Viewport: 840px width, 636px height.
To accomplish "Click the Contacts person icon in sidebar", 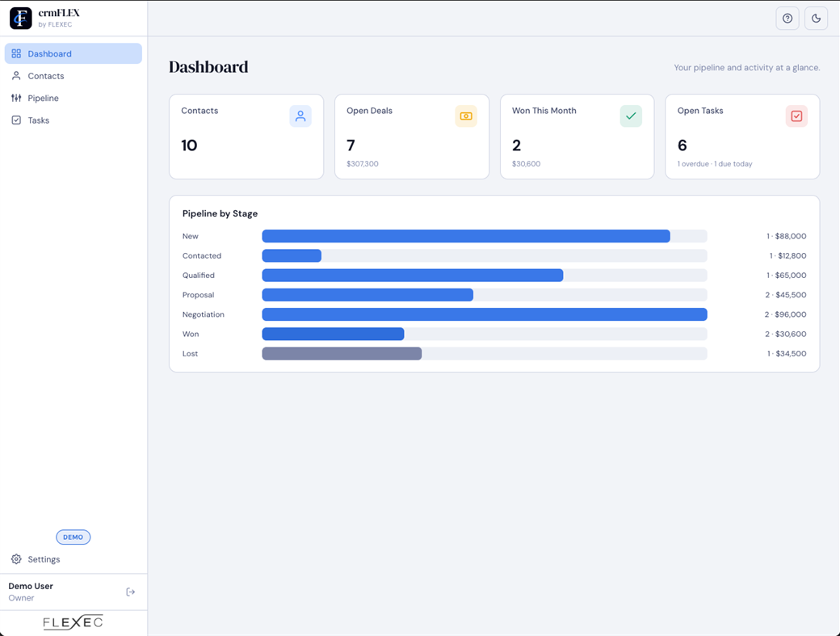I will (x=17, y=75).
